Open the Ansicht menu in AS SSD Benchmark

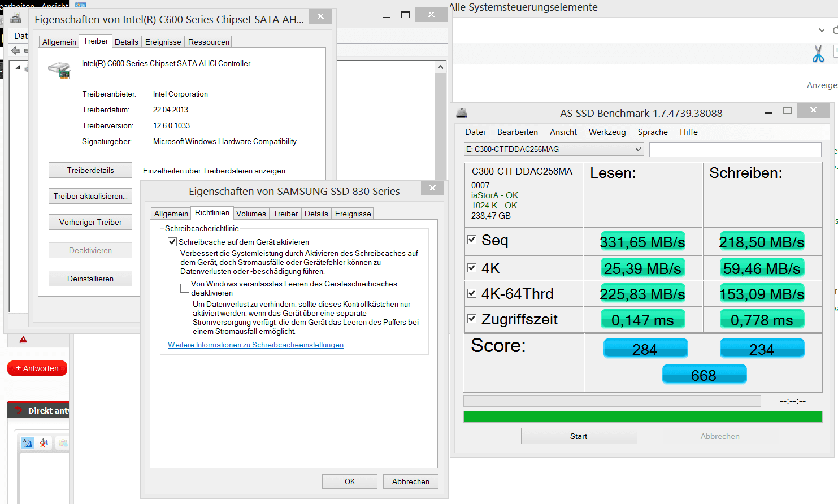pyautogui.click(x=563, y=132)
